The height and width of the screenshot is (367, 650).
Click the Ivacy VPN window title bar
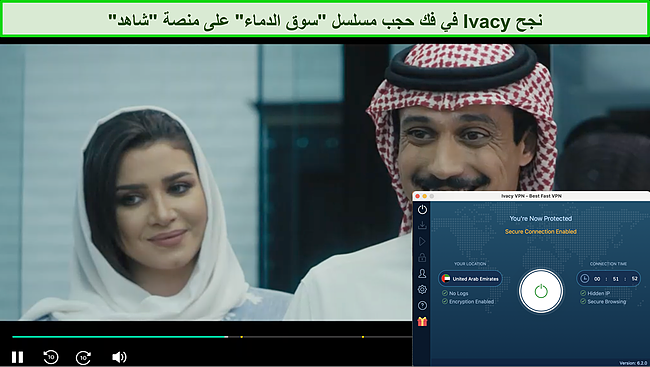(531, 196)
